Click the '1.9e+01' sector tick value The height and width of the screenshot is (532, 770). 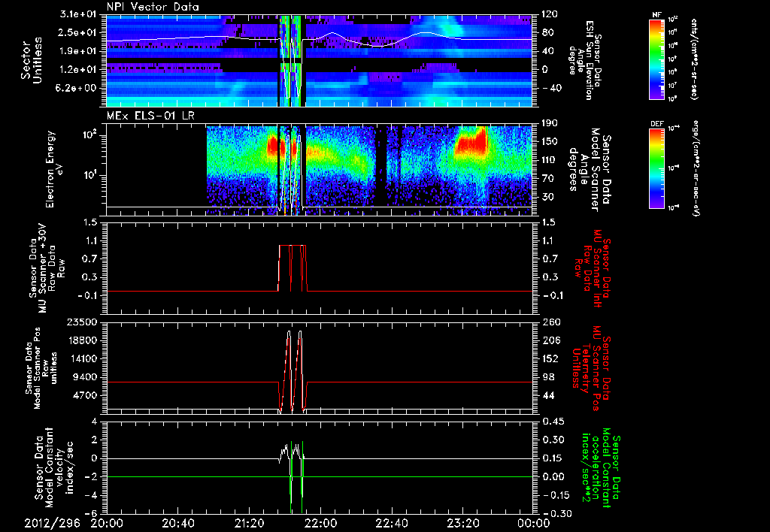[x=79, y=51]
